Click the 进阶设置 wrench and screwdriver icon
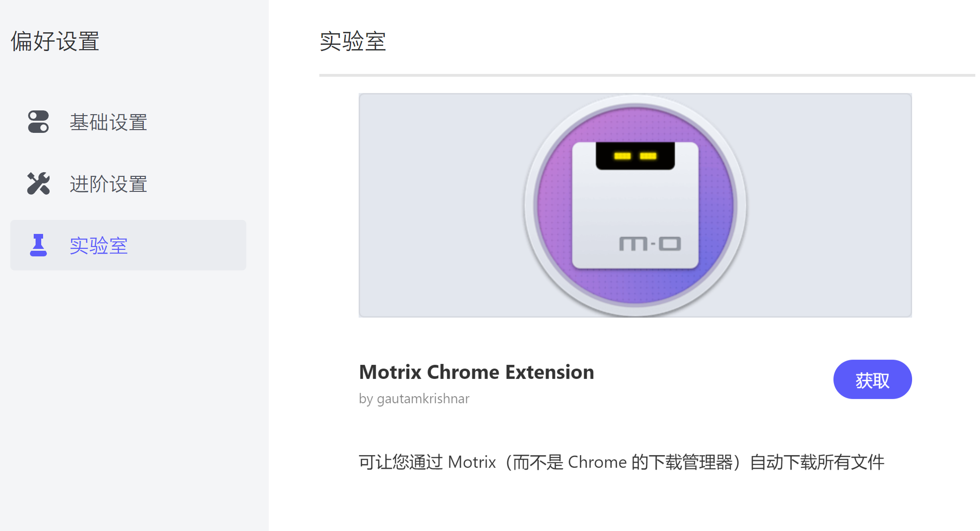This screenshot has width=980, height=531. (x=38, y=183)
